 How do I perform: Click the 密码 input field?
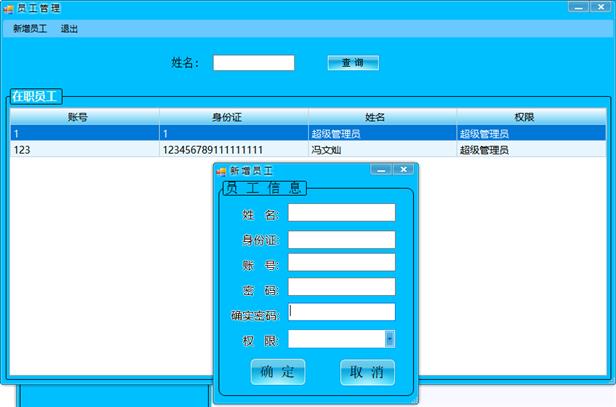click(x=341, y=288)
